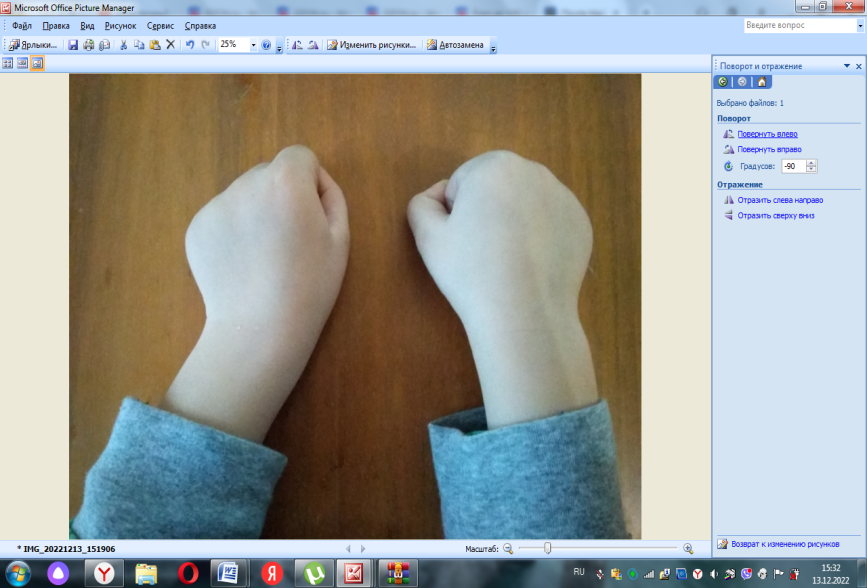867x588 pixels.
Task: Select the Single Picture view button
Action: pos(37,63)
